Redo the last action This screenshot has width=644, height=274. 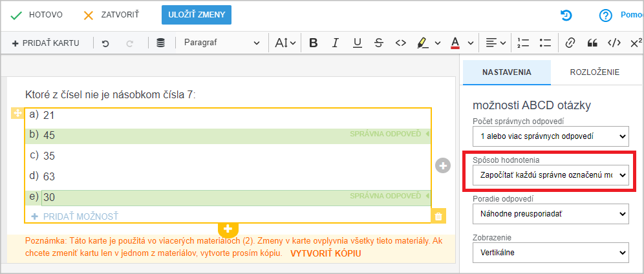tap(130, 43)
